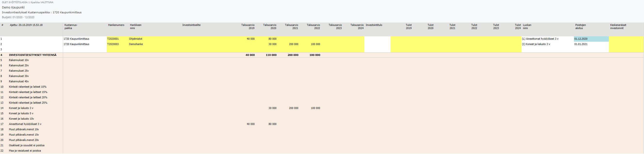644x154 pixels.
Task: Select Talousarvio 2019 value 40 000 in Ohjelmistot row
Action: (251, 39)
